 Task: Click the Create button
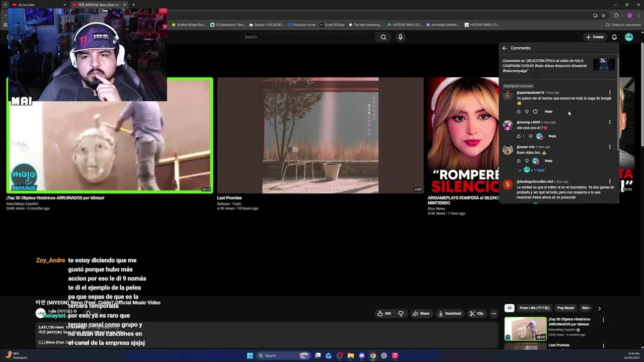click(x=595, y=37)
